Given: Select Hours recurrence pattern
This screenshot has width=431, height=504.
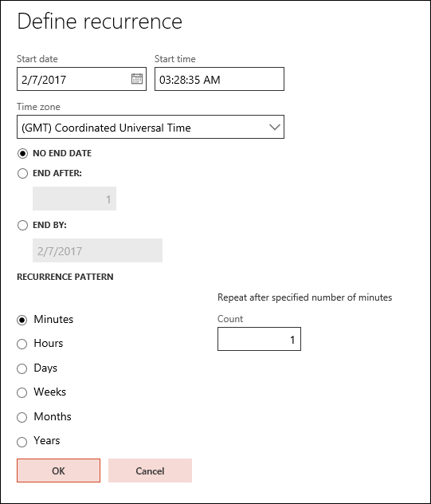Looking at the screenshot, I should pyautogui.click(x=22, y=344).
